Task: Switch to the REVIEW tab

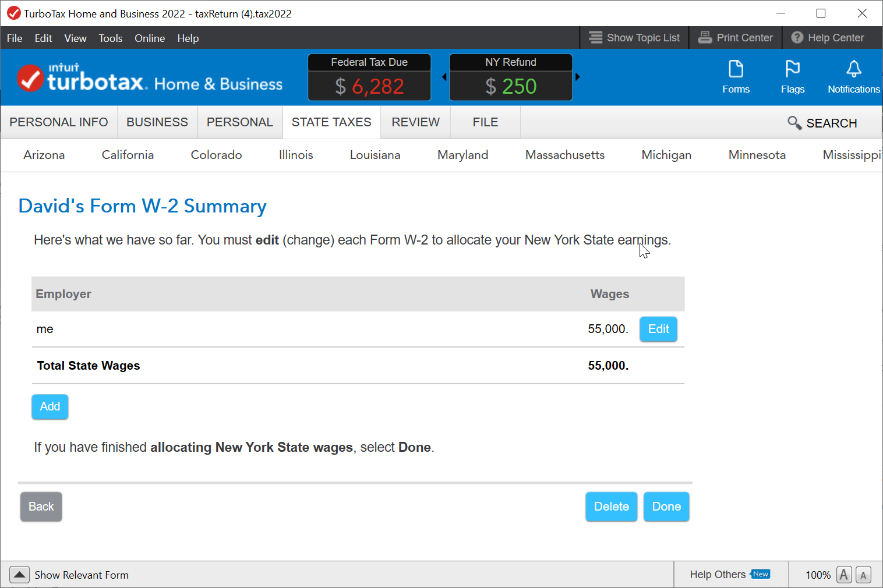Action: [x=415, y=122]
